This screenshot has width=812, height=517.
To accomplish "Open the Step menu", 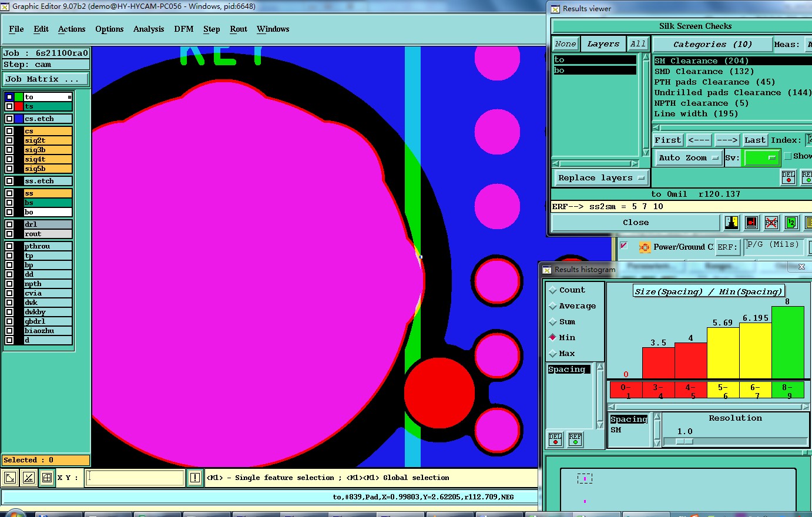I will click(x=212, y=29).
